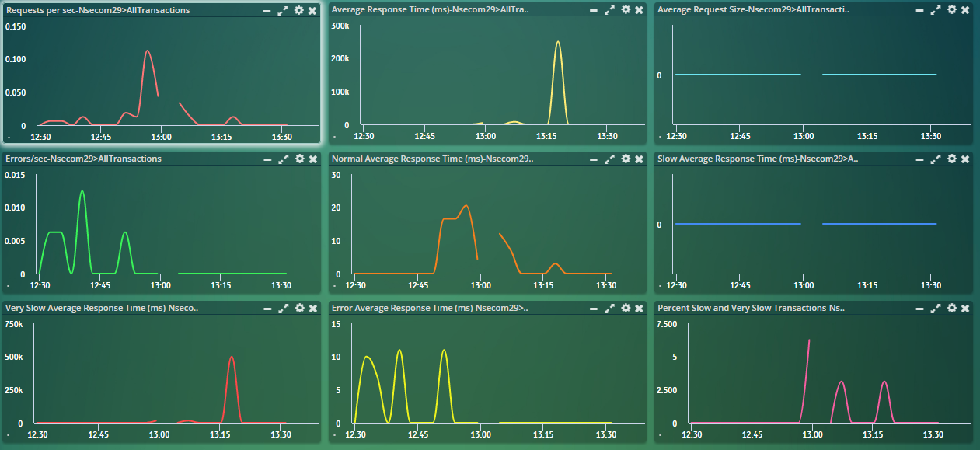
Task: Click the yellow spike in Average Response Time chart
Action: (x=558, y=44)
